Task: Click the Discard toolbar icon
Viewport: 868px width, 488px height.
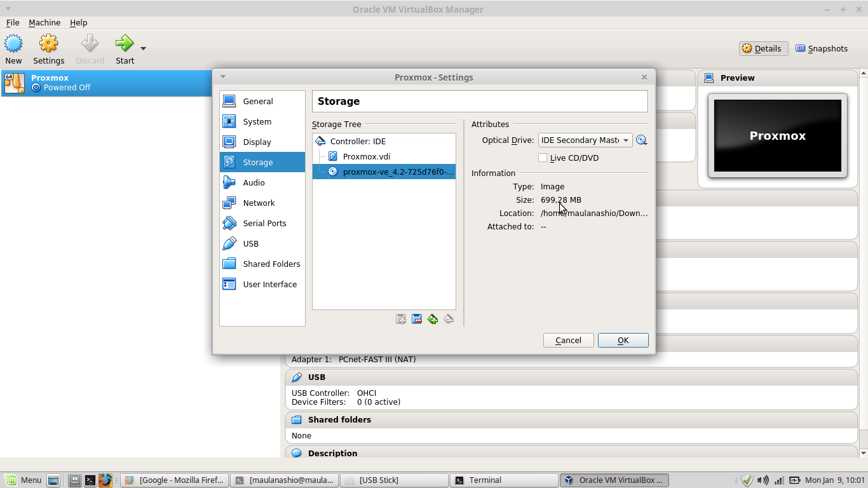Action: click(90, 50)
